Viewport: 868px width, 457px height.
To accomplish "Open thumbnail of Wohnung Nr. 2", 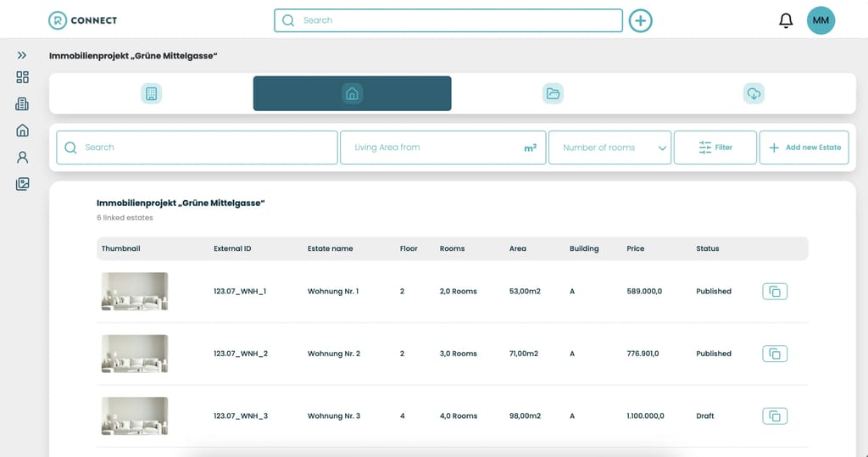I will click(x=135, y=354).
